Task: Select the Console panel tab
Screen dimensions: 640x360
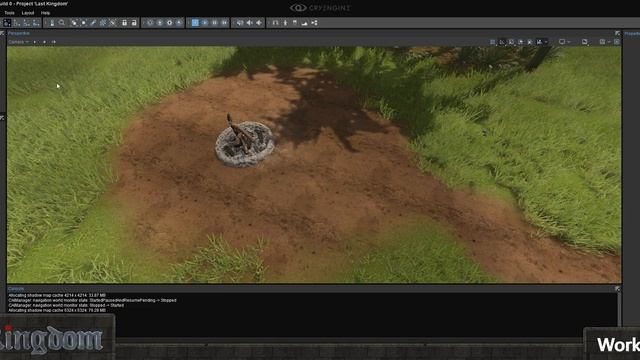Action: [x=16, y=289]
